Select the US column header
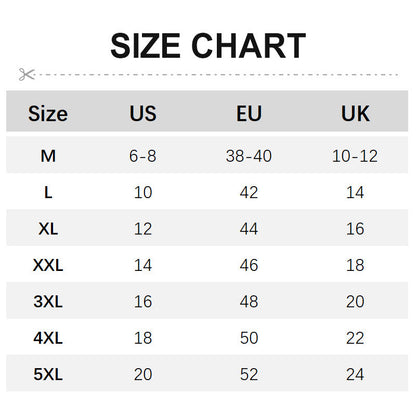416x416 pixels. (x=143, y=114)
